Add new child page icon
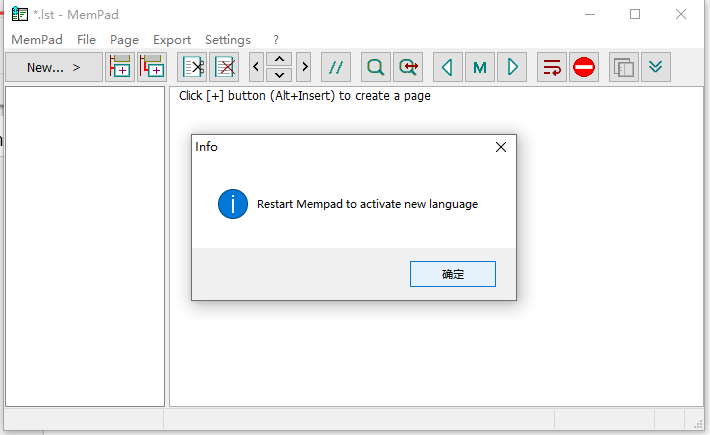The image size is (710, 435). point(152,67)
